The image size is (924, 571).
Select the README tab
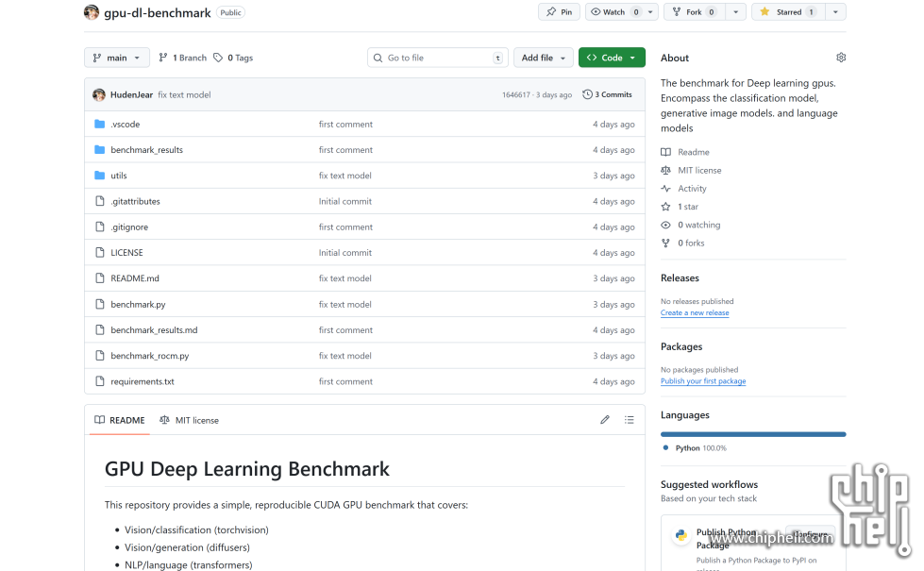(x=119, y=420)
